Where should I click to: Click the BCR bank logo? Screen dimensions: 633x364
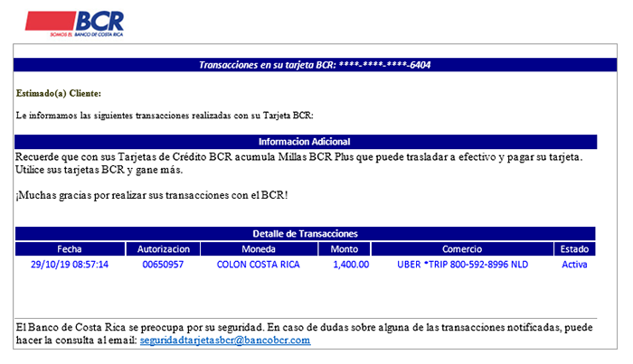point(75,23)
